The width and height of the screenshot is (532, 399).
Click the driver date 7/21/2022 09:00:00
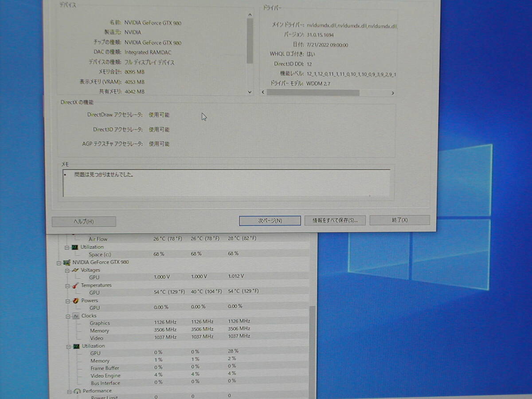327,45
